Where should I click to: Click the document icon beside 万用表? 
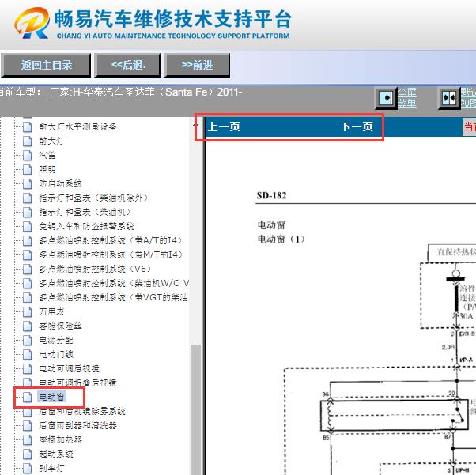(x=28, y=311)
